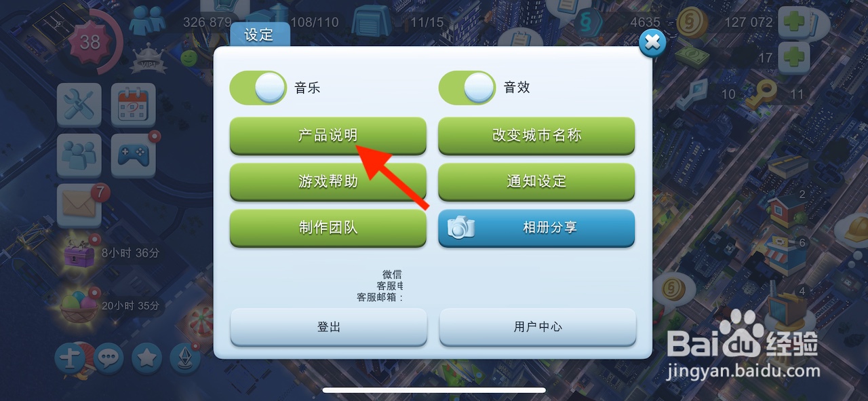Open the calendar events icon
Image resolution: width=868 pixels, height=401 pixels.
pyautogui.click(x=133, y=105)
